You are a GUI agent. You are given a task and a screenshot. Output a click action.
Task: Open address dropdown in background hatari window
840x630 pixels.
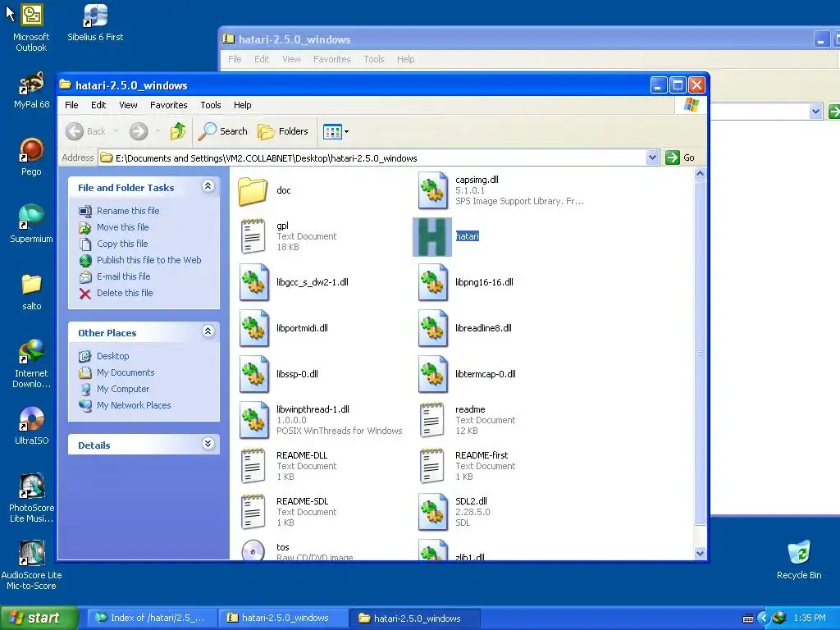coord(815,112)
